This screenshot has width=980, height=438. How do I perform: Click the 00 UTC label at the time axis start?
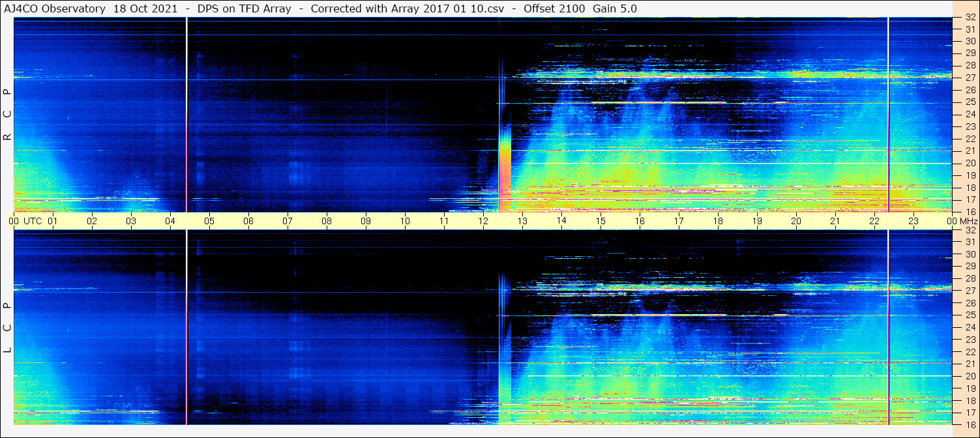(27, 221)
